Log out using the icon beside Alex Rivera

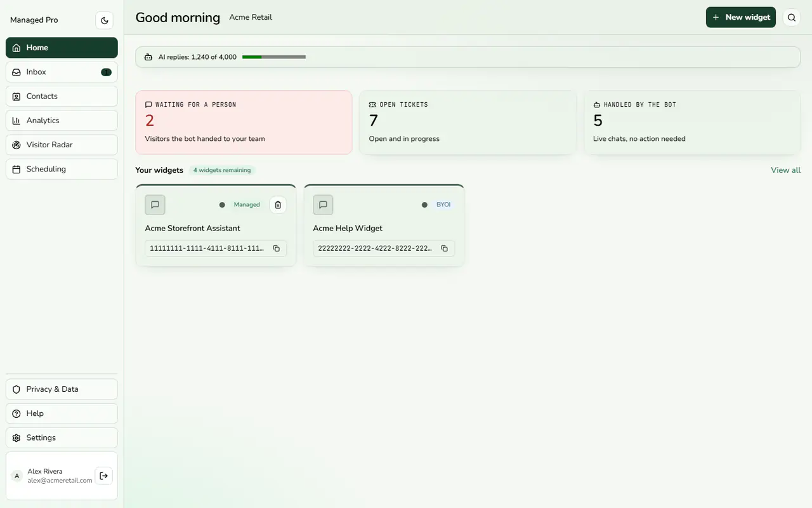tap(104, 476)
